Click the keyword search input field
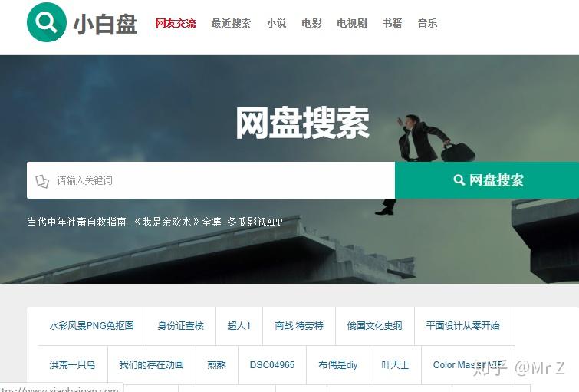Image resolution: width=579 pixels, height=392 pixels. [x=211, y=180]
